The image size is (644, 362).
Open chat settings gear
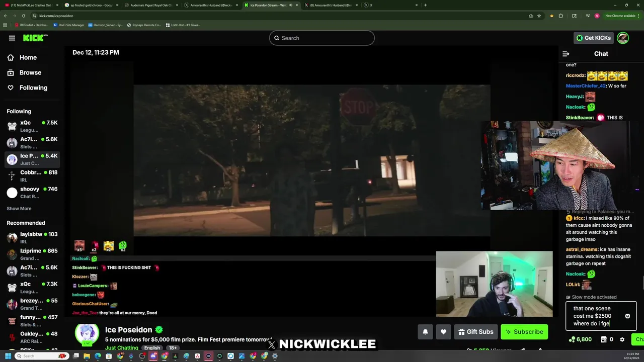click(622, 339)
